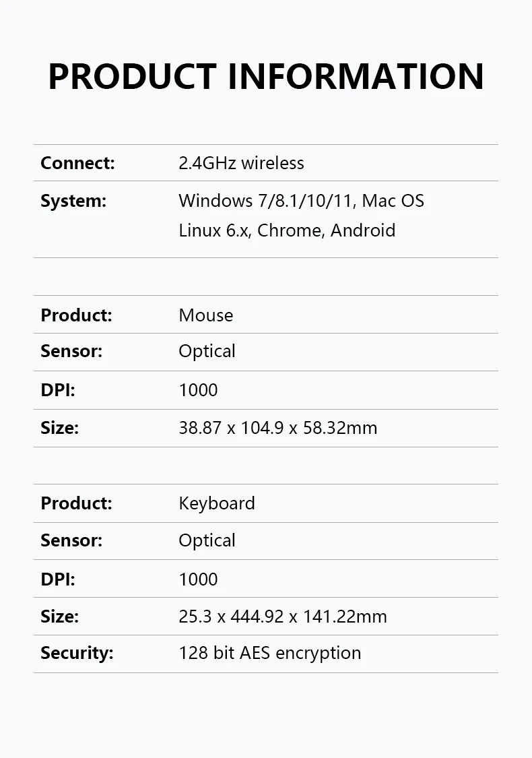Screen dimensions: 532x758
Task: Click the Product: label in Mouse section
Action: [x=76, y=315]
